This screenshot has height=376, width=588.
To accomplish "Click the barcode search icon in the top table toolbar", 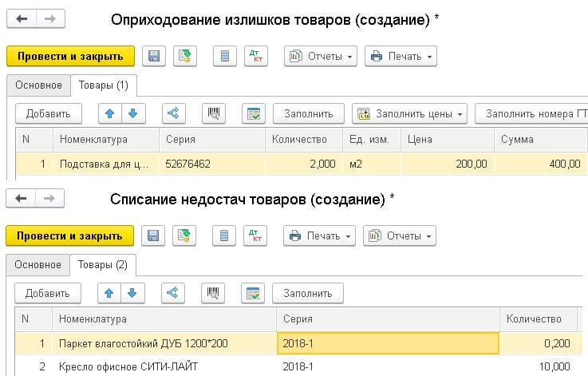I will 214,113.
